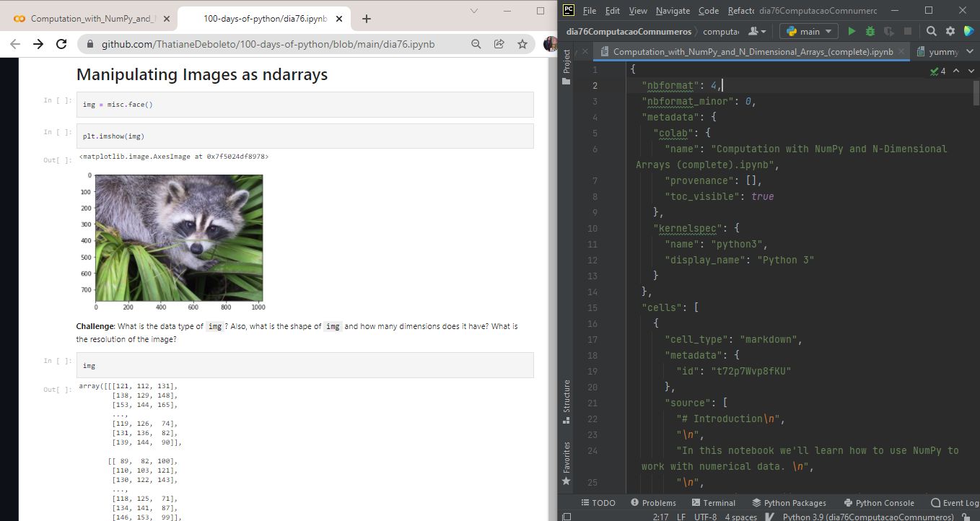Open PyCharm settings gear icon

click(x=950, y=31)
